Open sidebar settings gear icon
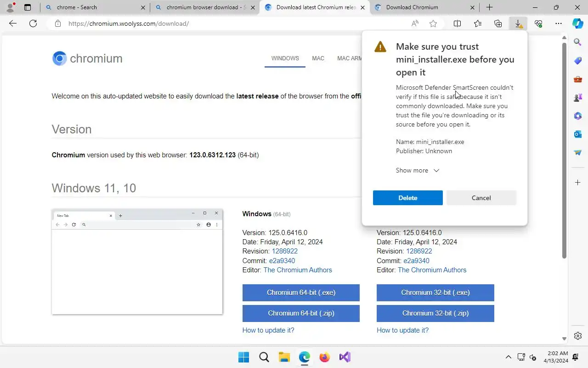Image resolution: width=588 pixels, height=368 pixels. tap(578, 336)
